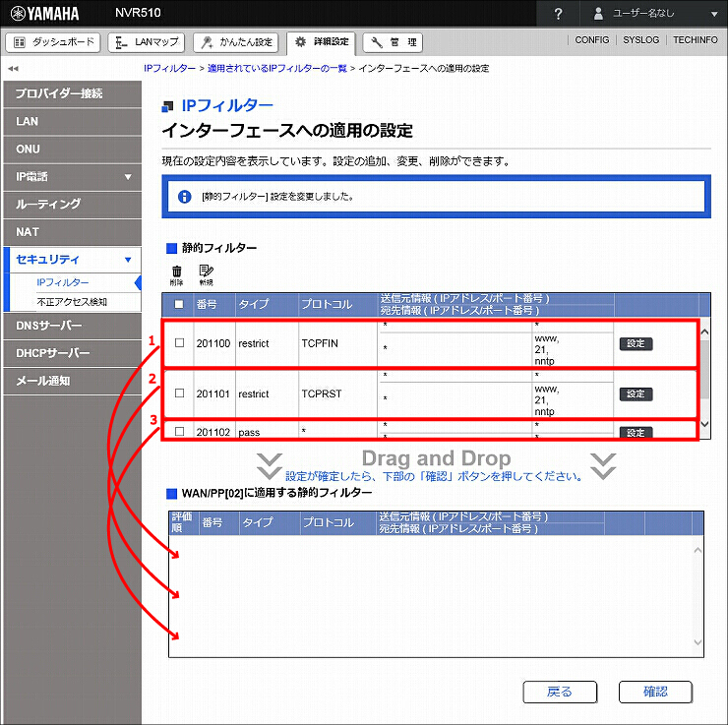Switch to かんたん設定 tab
This screenshot has height=725, width=728.
236,42
